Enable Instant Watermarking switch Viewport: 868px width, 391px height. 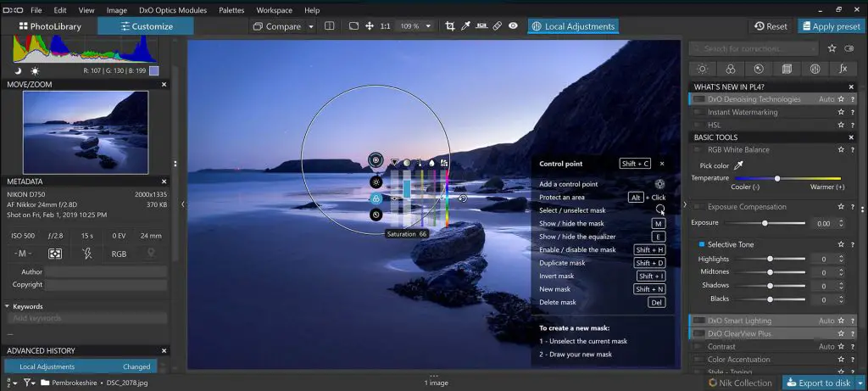tap(699, 112)
